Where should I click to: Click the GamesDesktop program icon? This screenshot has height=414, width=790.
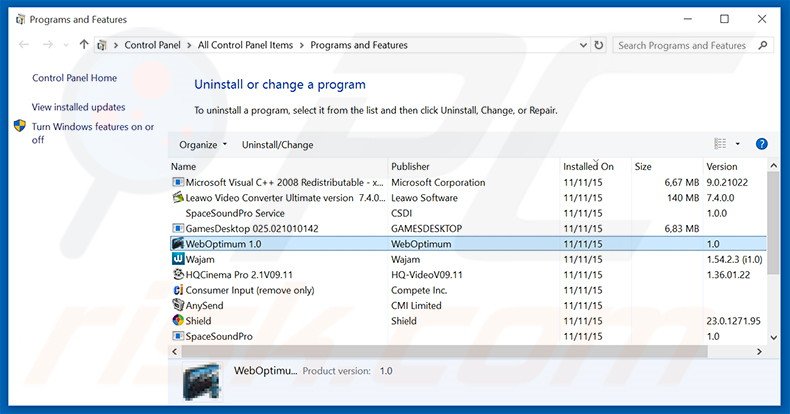(x=178, y=228)
